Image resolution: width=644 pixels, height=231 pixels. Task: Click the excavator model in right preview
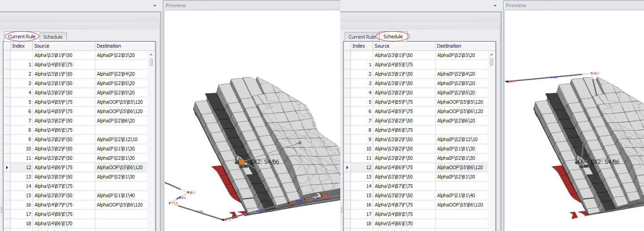tap(581, 161)
